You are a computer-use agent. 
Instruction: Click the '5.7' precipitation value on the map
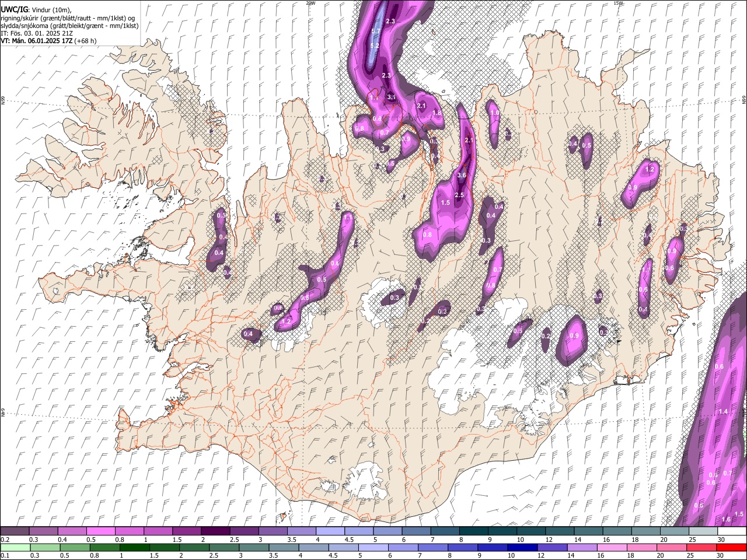tap(376, 32)
